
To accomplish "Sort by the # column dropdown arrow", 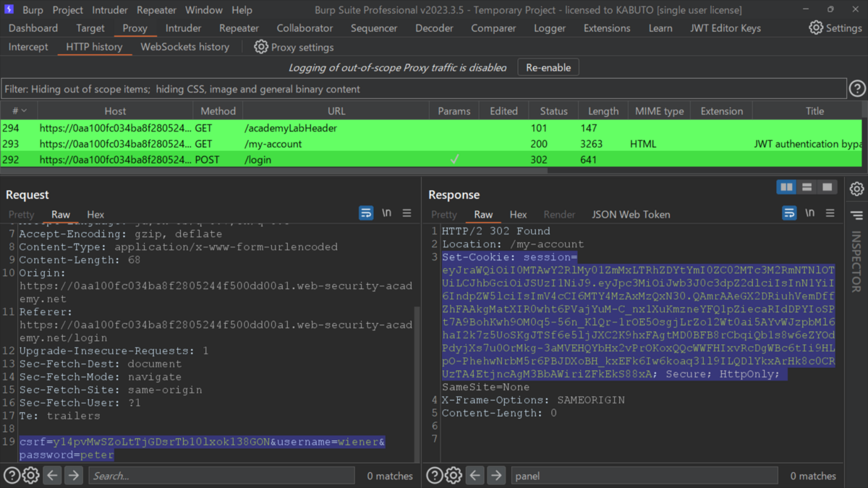I will point(24,111).
